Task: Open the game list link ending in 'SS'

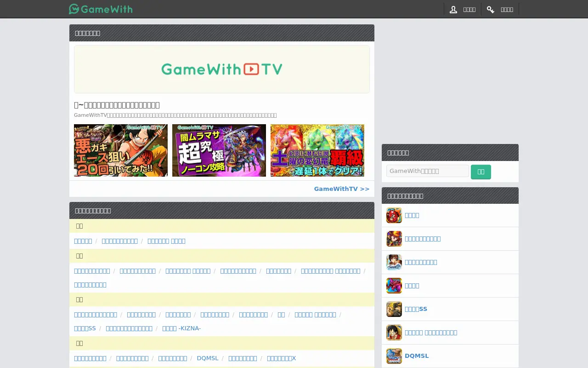Action: pos(85,328)
